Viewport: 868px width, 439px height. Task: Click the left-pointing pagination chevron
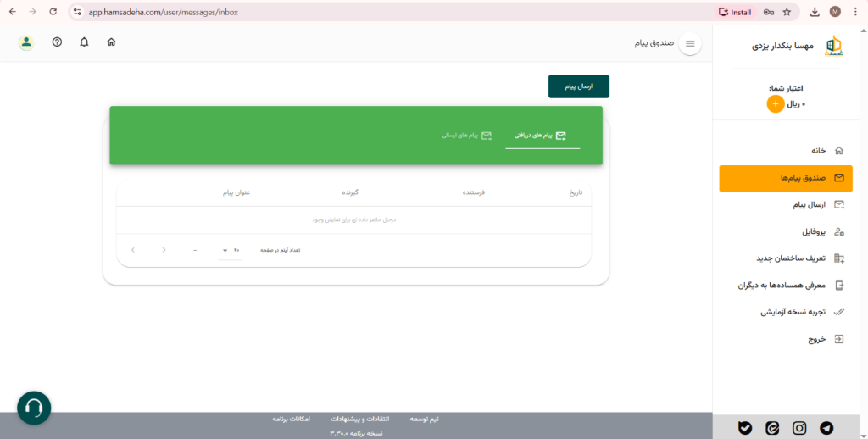coord(133,250)
